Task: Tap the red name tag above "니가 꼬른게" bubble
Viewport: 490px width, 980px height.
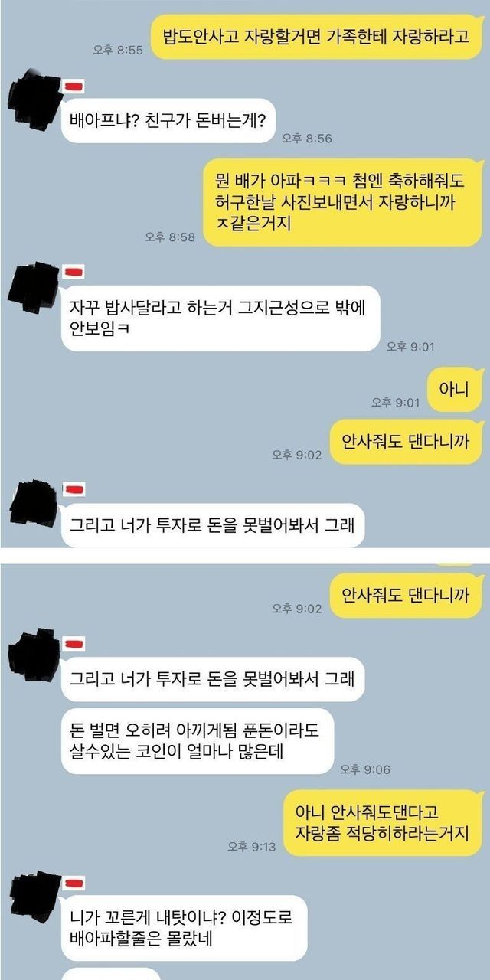Action: click(x=73, y=883)
